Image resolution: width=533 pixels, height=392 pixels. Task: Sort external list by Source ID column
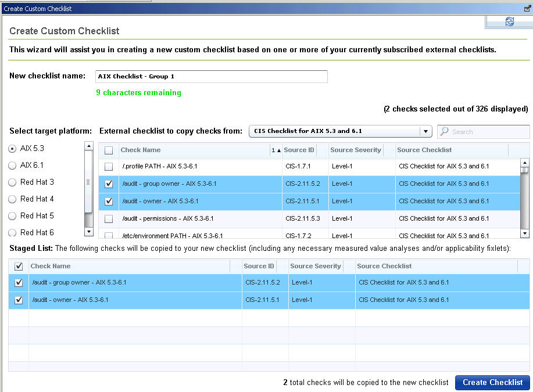click(299, 150)
